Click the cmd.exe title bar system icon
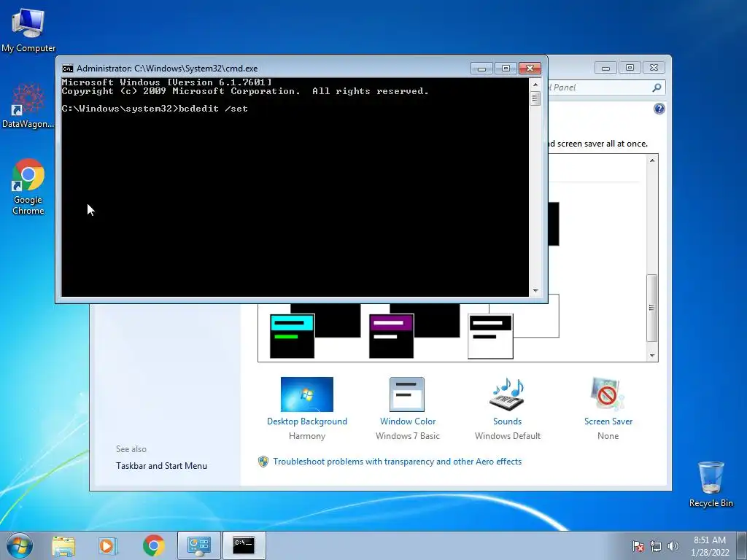Viewport: 747px width, 560px height. tap(68, 68)
